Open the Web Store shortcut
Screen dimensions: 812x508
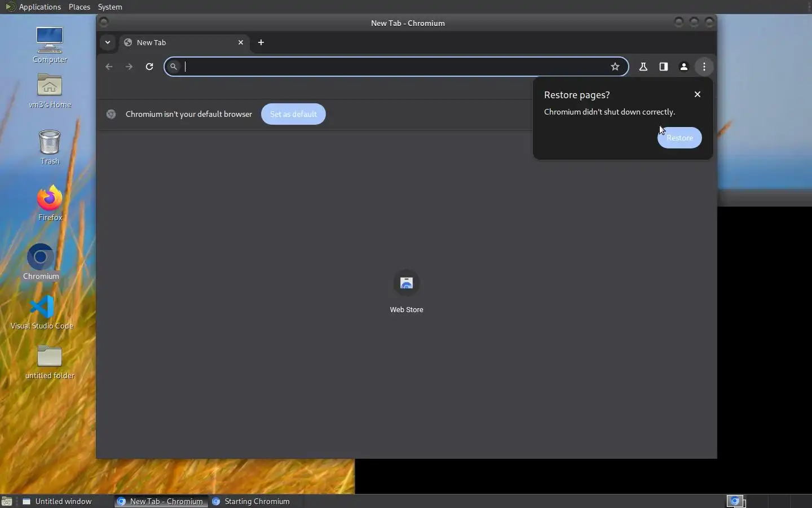click(x=407, y=291)
